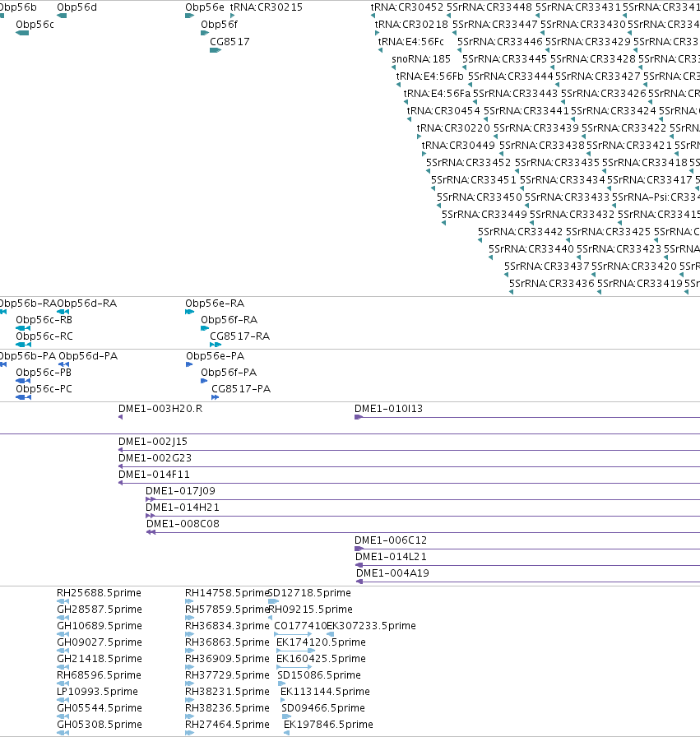Click the tRNA:E4:56Fb feature label
This screenshot has width=700, height=737.
tap(429, 76)
